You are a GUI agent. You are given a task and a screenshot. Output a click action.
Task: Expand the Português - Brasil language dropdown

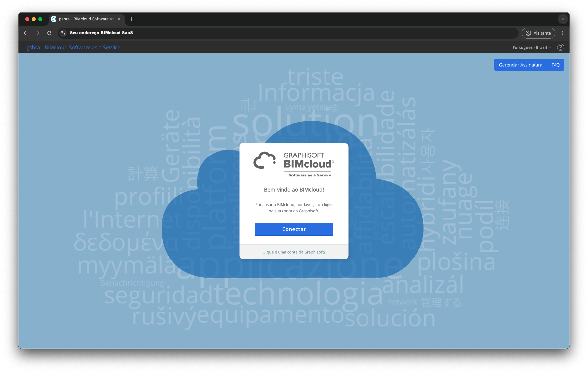pyautogui.click(x=532, y=47)
